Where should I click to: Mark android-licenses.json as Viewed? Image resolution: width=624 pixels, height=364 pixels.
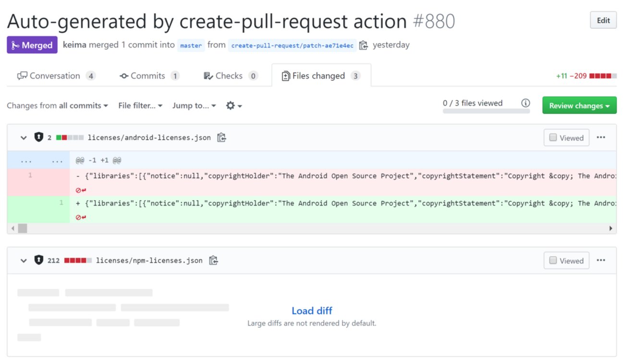click(x=553, y=138)
